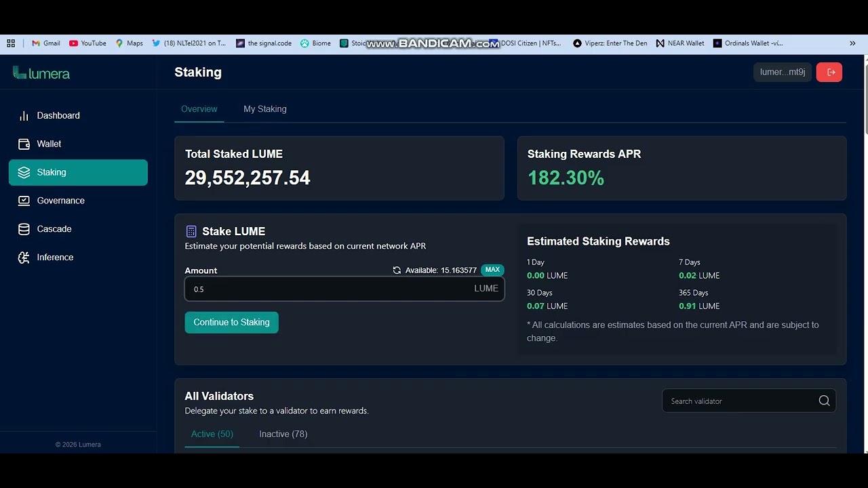Switch to the Overview tab
868x488 pixels.
click(199, 109)
